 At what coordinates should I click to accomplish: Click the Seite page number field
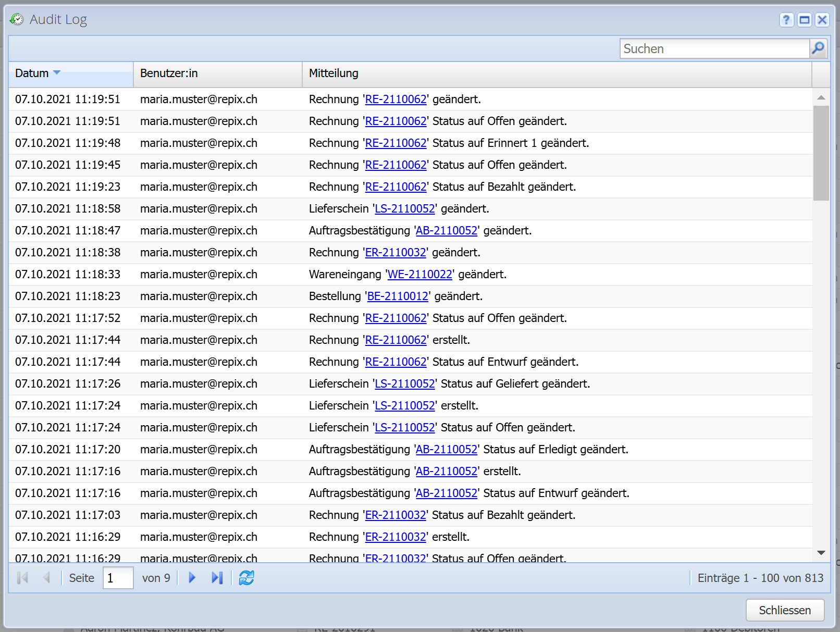(x=118, y=578)
